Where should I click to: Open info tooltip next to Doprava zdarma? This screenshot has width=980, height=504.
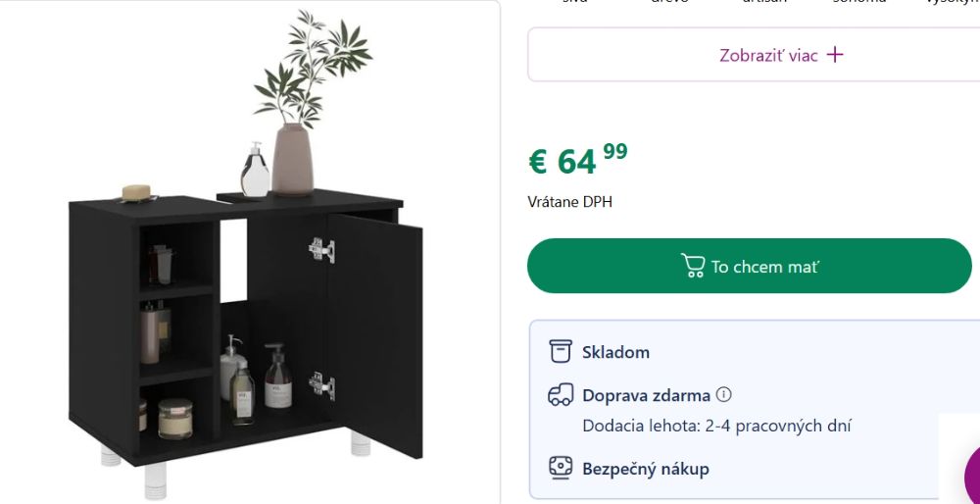click(724, 394)
